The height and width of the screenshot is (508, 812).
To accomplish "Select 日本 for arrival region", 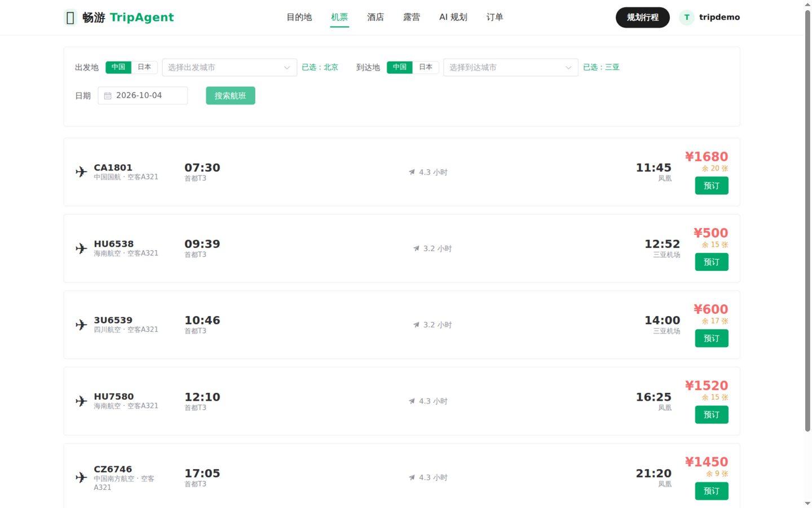I will (426, 67).
